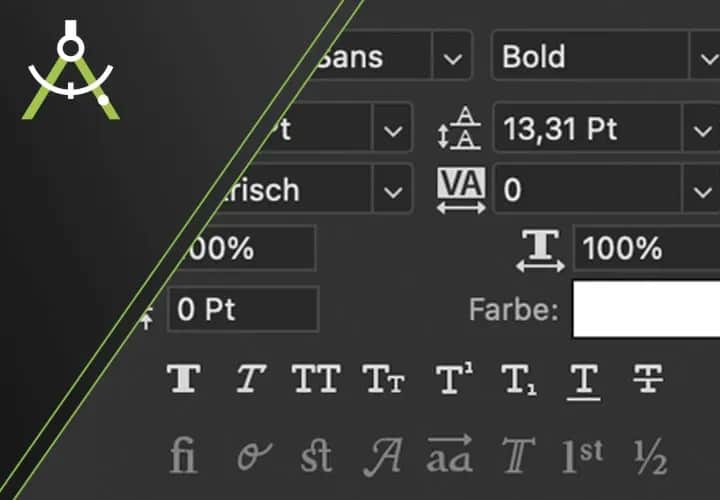Turn on swash characters icon
The height and width of the screenshot is (500, 720).
click(382, 456)
